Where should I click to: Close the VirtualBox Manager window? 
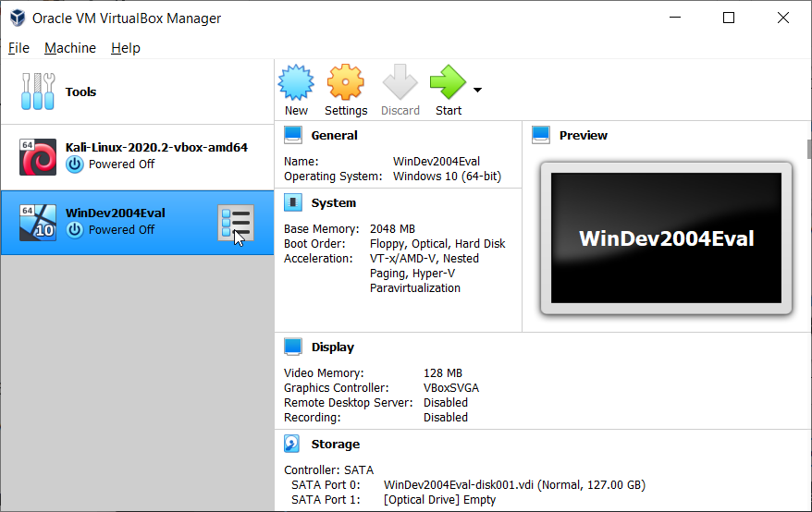click(783, 18)
